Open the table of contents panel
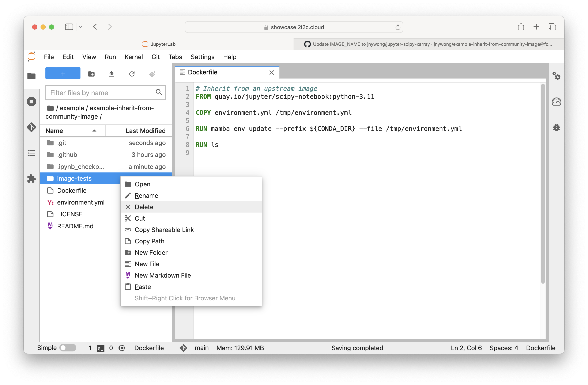 [x=32, y=153]
